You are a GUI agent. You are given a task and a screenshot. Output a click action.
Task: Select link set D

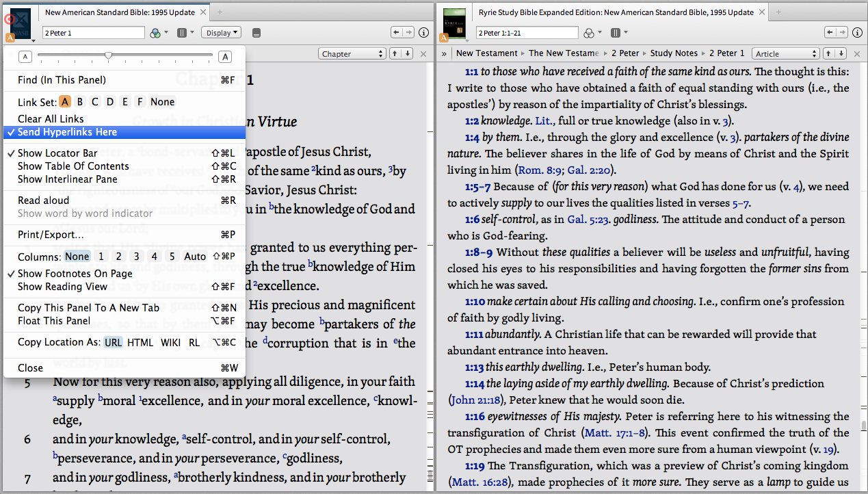coord(110,102)
